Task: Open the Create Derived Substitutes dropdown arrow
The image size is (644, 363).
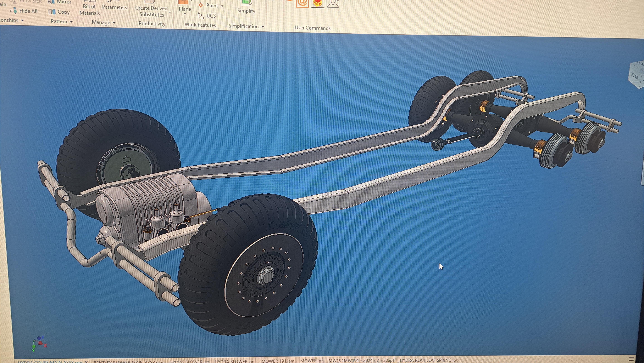Action: (x=170, y=12)
